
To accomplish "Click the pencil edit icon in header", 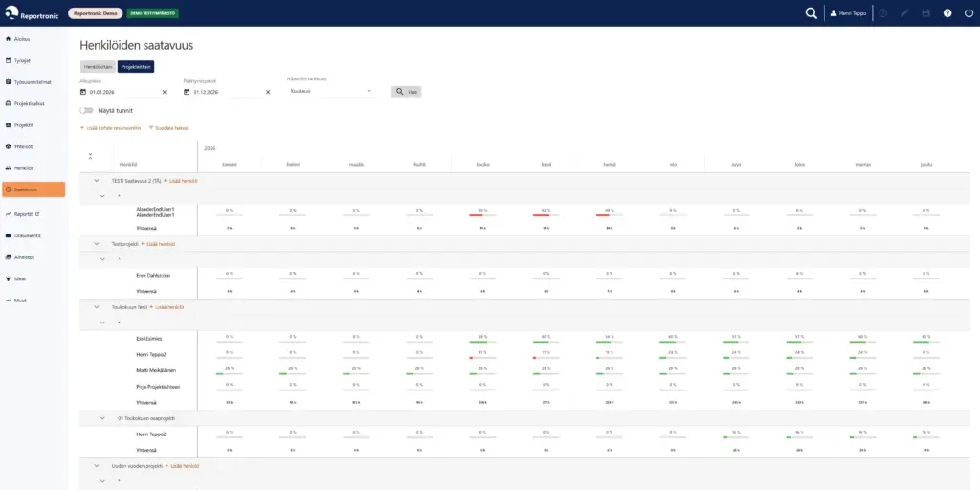I will pos(904,13).
